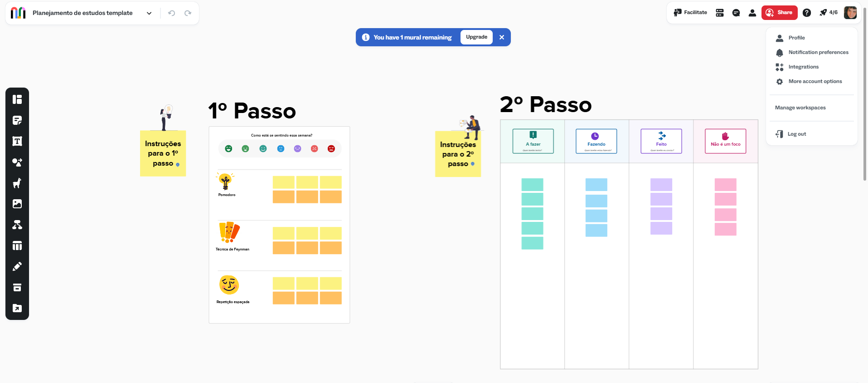Select the Text tool in sidebar

[17, 141]
